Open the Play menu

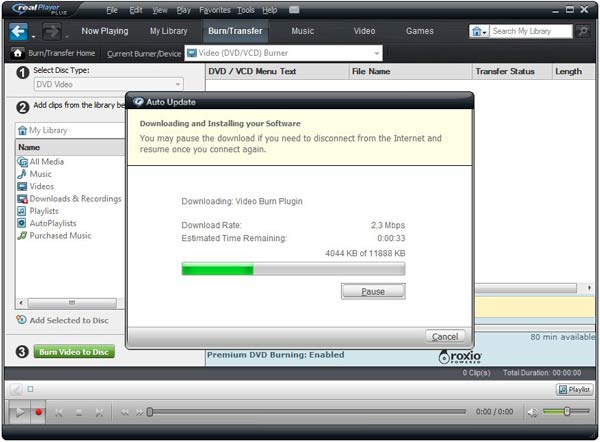click(x=184, y=10)
